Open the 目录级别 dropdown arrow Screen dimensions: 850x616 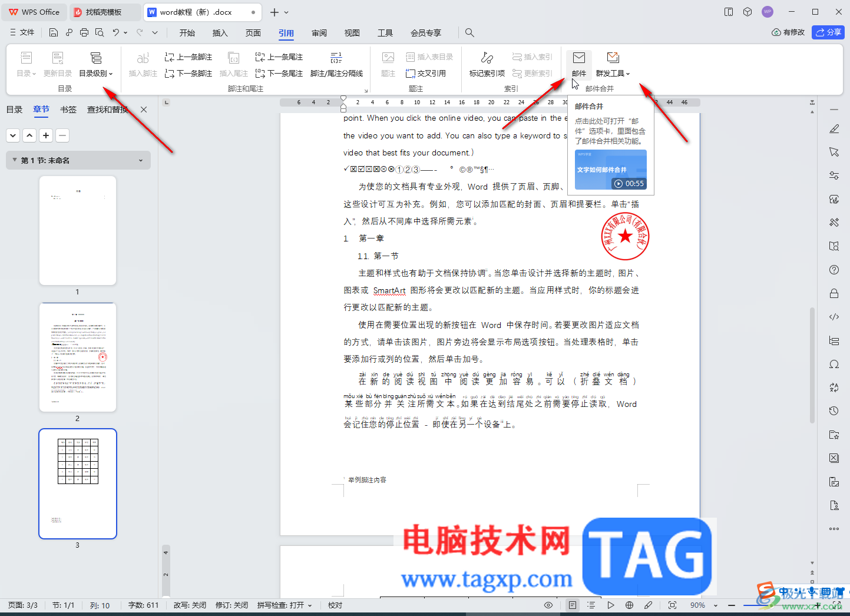[111, 74]
